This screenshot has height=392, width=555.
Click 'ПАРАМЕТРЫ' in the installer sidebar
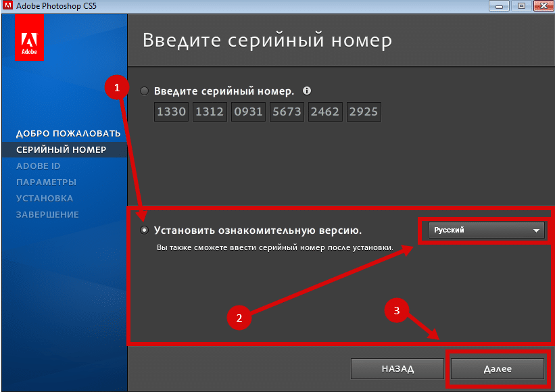point(46,182)
